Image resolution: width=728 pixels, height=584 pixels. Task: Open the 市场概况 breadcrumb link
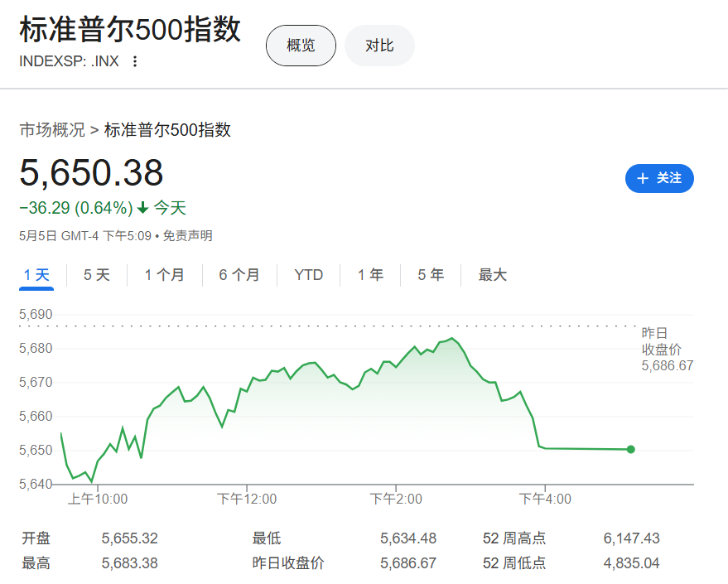52,130
